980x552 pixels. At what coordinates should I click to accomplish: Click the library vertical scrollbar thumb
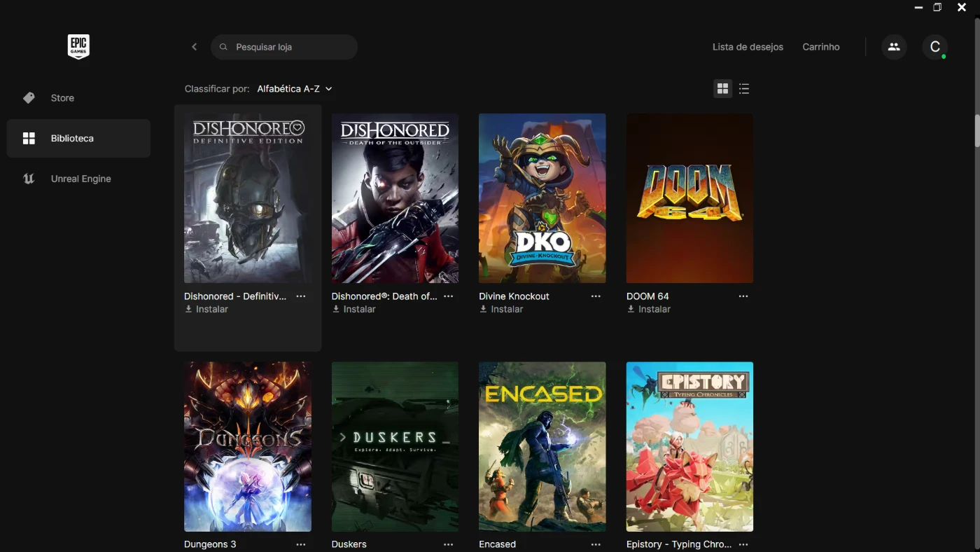977,130
